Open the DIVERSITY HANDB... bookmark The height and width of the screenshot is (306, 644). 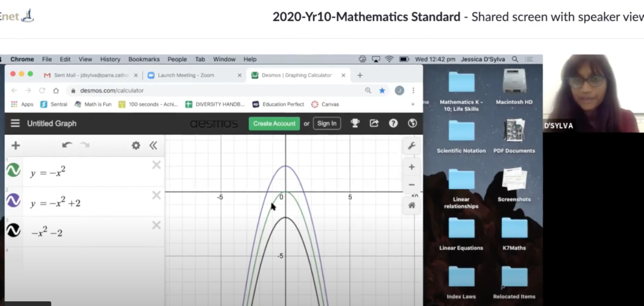tap(215, 104)
